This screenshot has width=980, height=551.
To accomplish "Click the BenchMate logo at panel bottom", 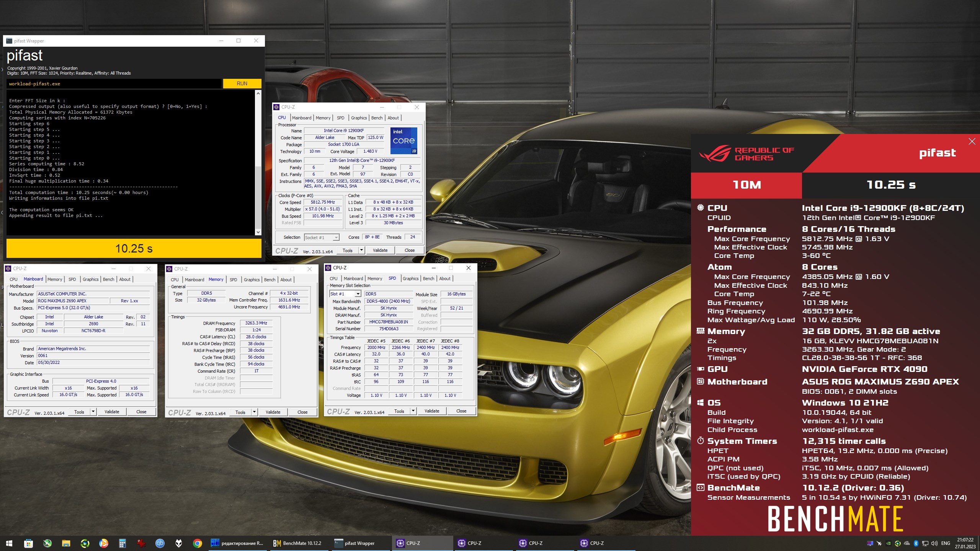I will tap(835, 518).
